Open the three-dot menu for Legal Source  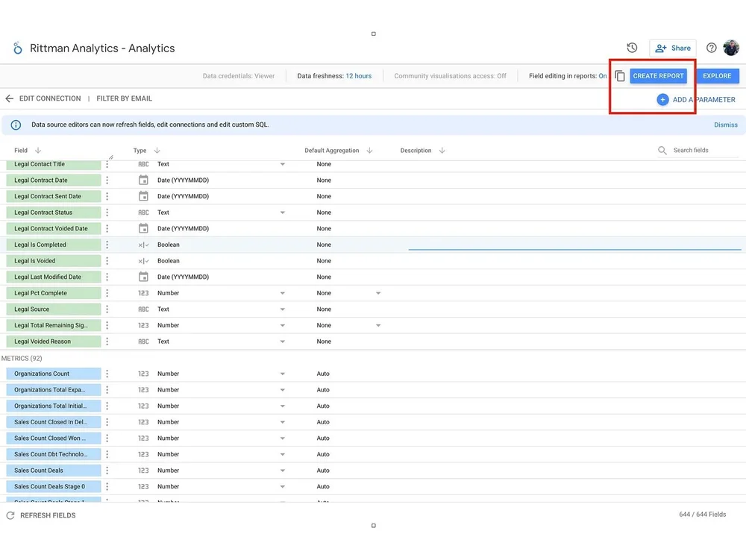pos(107,309)
